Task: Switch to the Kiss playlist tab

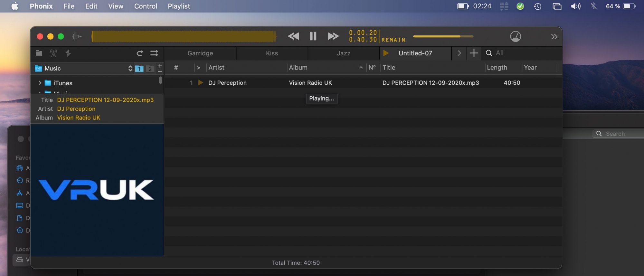Action: point(272,53)
